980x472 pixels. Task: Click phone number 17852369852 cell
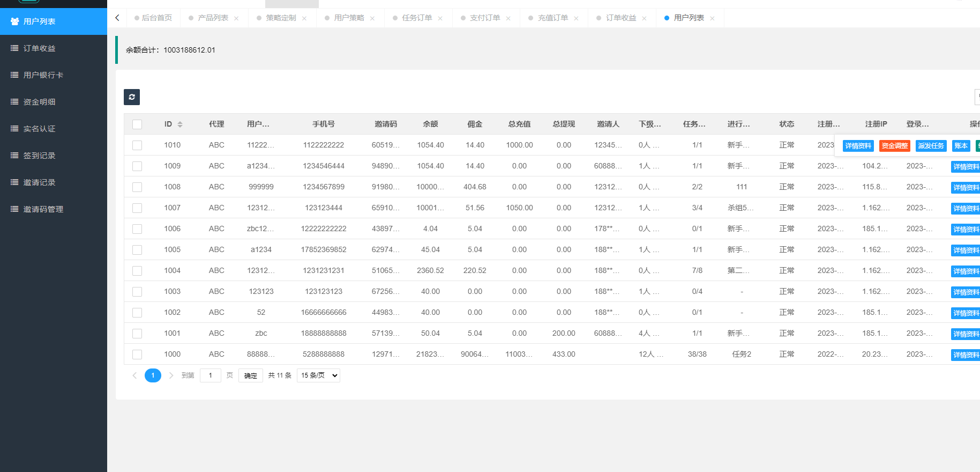tap(324, 249)
